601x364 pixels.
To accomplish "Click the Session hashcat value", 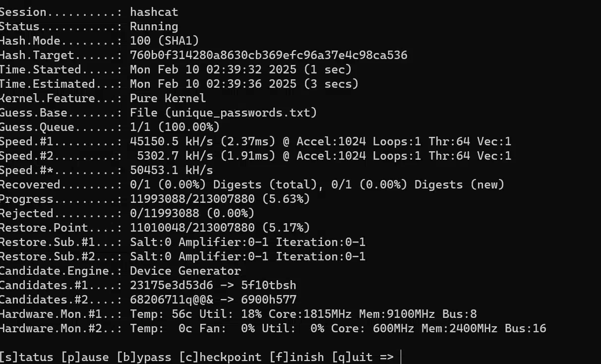I will pos(154,12).
